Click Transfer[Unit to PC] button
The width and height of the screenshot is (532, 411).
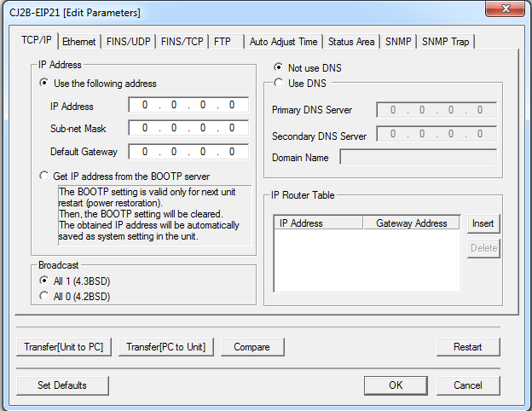(64, 347)
